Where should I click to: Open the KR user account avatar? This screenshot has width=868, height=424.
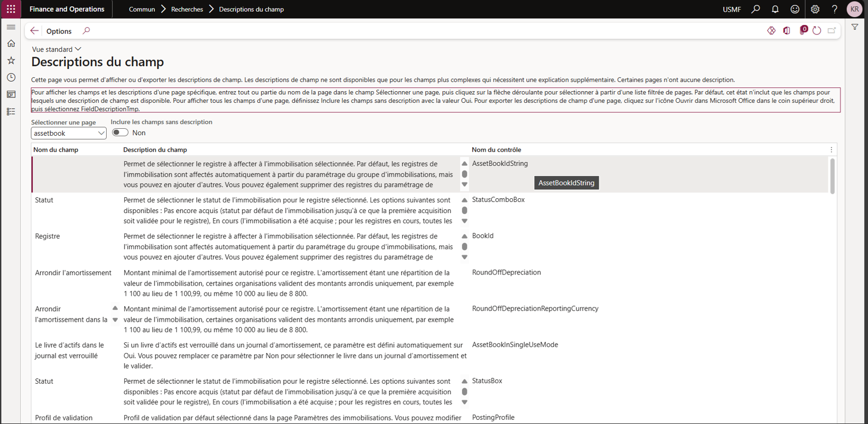click(x=854, y=9)
